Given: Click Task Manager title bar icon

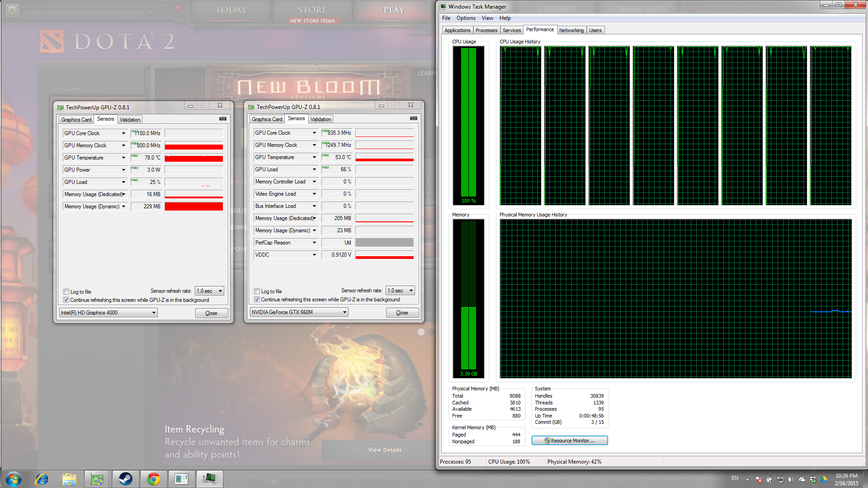Looking at the screenshot, I should (443, 7).
